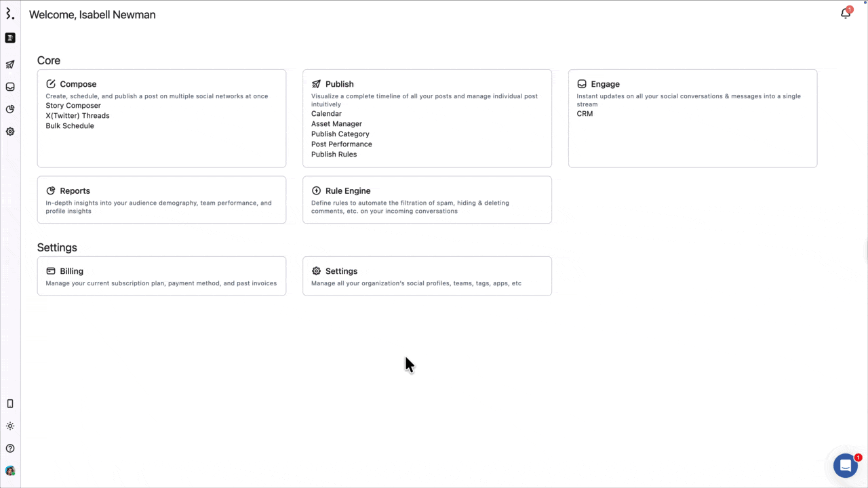Toggle light/dark theme sun icon
The height and width of the screenshot is (488, 868).
pos(10,426)
